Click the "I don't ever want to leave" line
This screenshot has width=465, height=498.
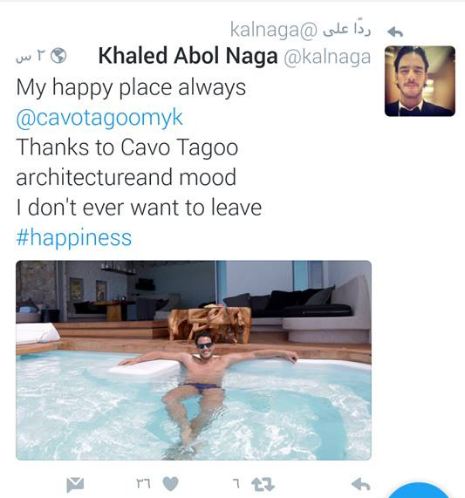click(139, 207)
